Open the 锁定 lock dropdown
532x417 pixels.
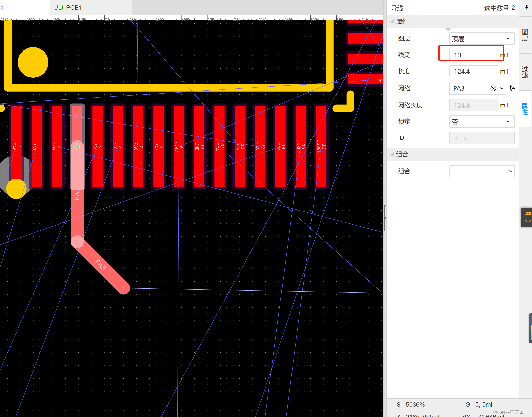tap(482, 122)
